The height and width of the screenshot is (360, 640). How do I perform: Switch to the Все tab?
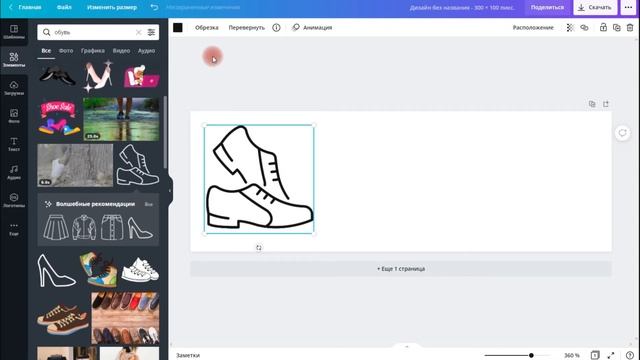pos(46,51)
